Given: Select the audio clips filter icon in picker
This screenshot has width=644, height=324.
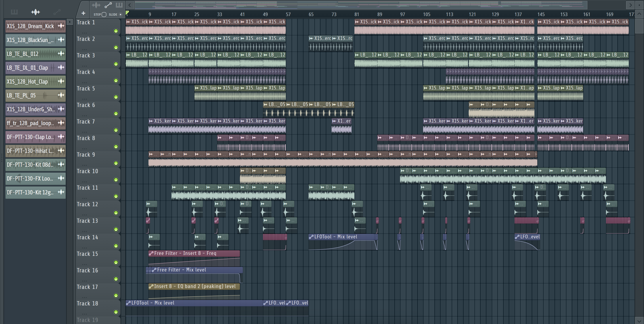Looking at the screenshot, I should click(x=36, y=12).
